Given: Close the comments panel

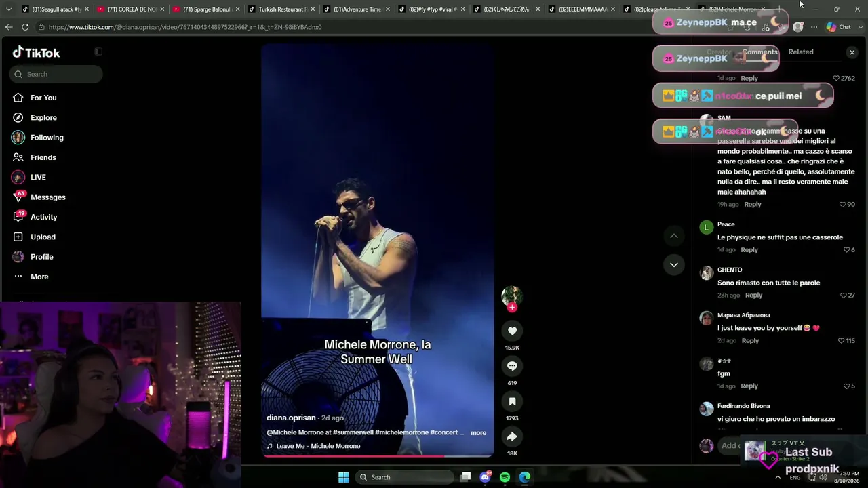Looking at the screenshot, I should pyautogui.click(x=852, y=52).
